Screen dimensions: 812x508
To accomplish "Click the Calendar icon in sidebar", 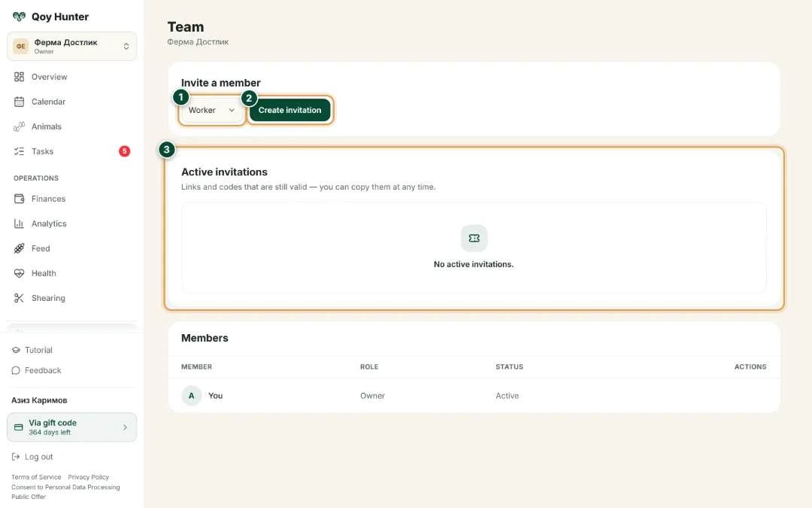I will 19,102.
